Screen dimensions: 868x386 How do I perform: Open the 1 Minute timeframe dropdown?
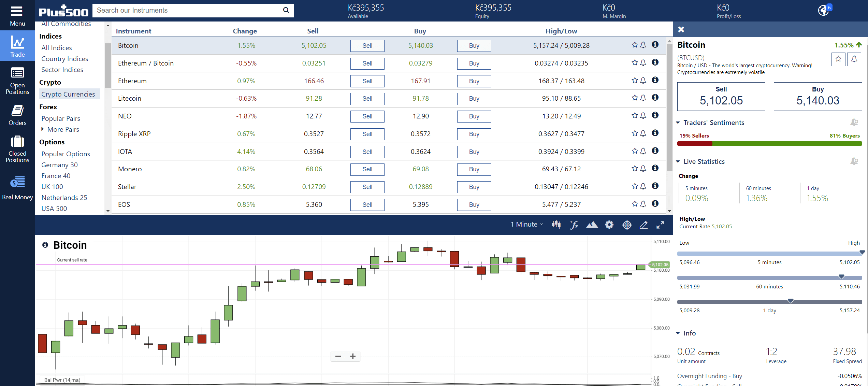click(526, 224)
